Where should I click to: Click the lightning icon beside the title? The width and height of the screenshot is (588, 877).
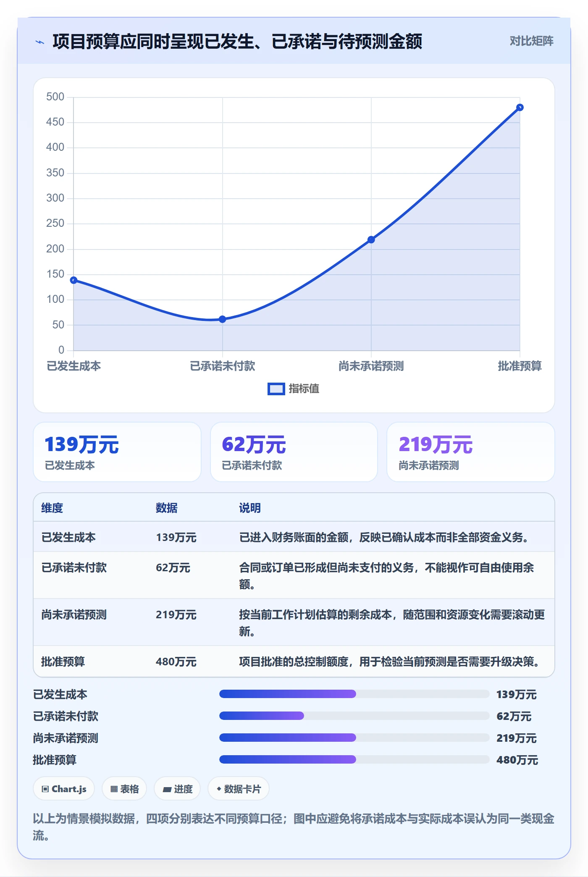(x=40, y=42)
